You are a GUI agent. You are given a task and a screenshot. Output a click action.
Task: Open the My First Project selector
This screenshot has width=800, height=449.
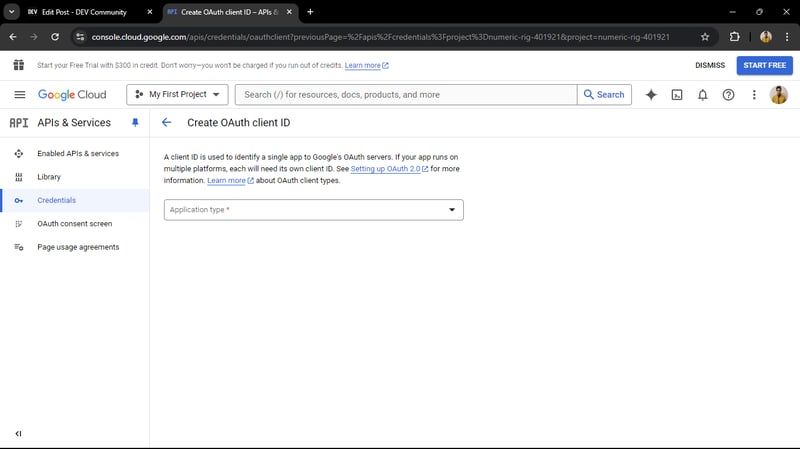coord(177,94)
